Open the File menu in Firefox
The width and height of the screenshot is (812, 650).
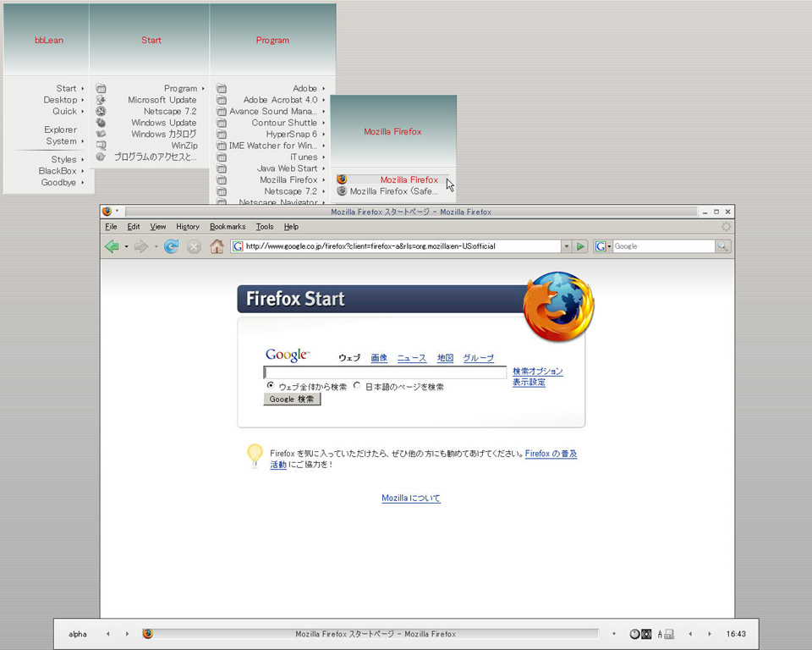coord(111,227)
